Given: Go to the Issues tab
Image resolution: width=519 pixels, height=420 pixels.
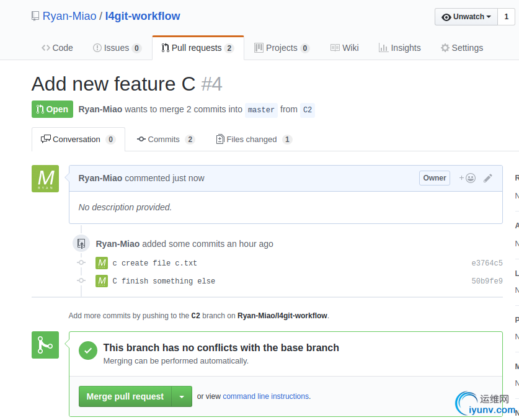Looking at the screenshot, I should [117, 48].
